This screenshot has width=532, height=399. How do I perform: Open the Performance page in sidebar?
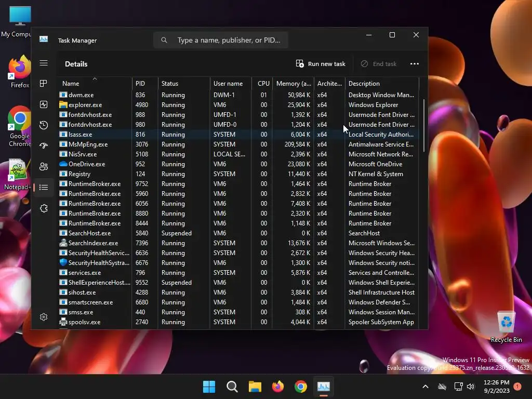44,104
